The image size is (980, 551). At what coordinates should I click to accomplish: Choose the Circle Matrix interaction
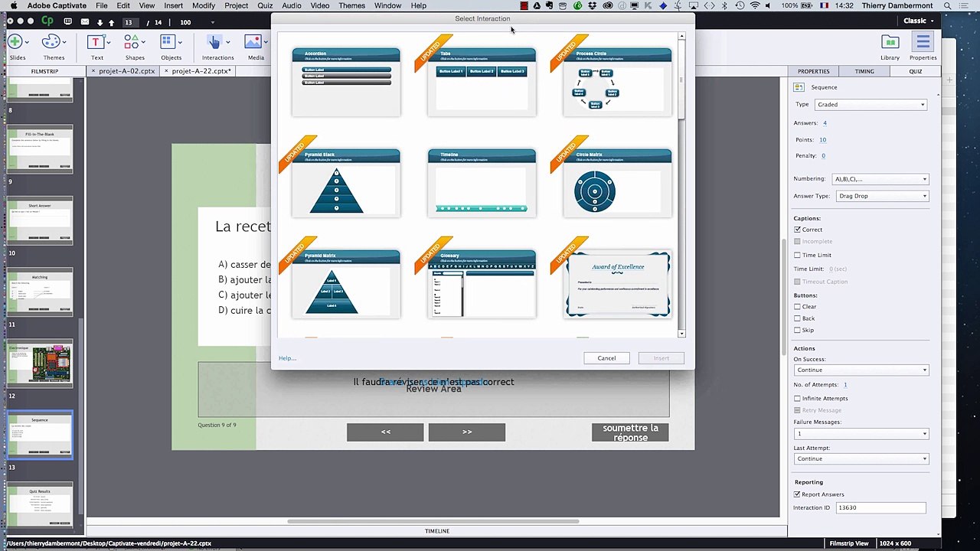tap(617, 183)
